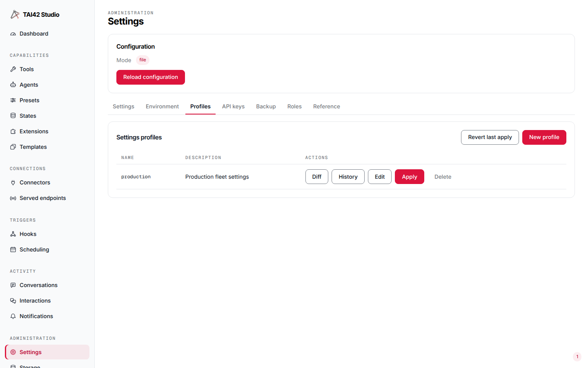Image resolution: width=588 pixels, height=368 pixels.
Task: Click the Templates copy icon
Action: point(13,147)
